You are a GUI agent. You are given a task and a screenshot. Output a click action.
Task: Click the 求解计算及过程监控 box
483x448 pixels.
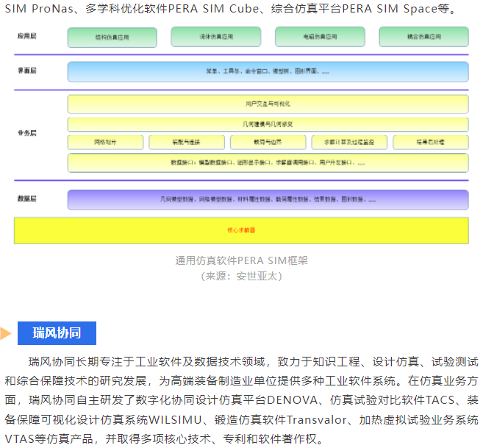pyautogui.click(x=349, y=142)
